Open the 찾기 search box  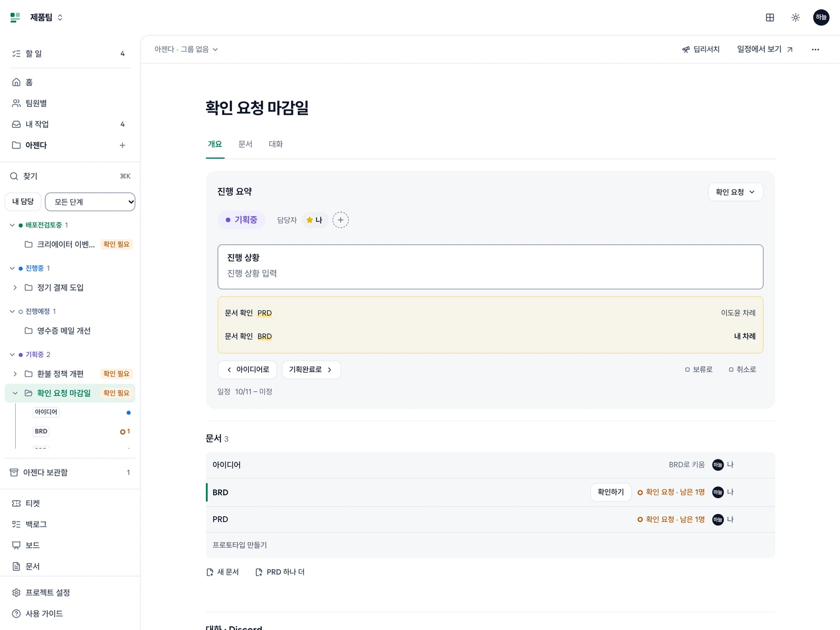(x=70, y=176)
